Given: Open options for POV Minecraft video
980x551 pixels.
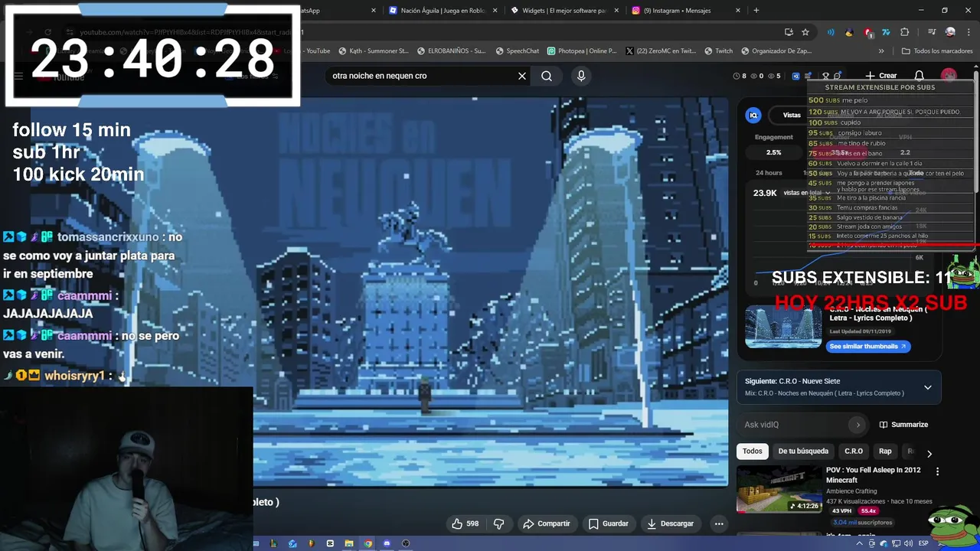Looking at the screenshot, I should (937, 471).
